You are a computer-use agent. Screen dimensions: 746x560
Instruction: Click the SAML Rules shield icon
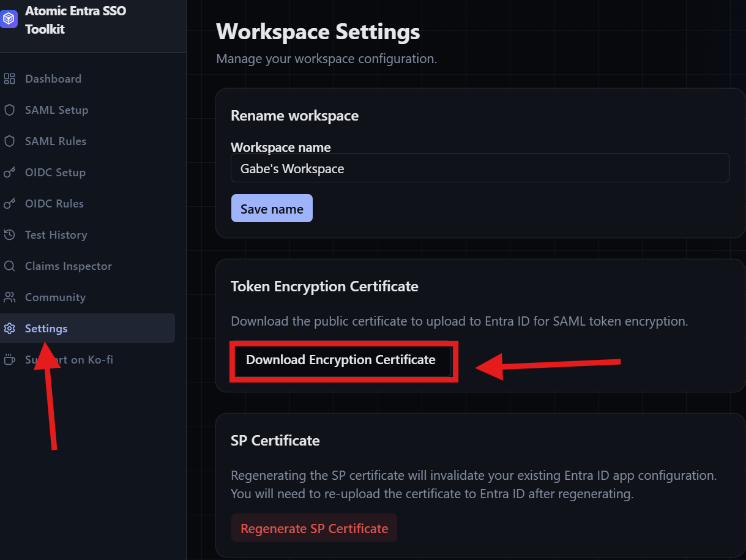coord(9,141)
